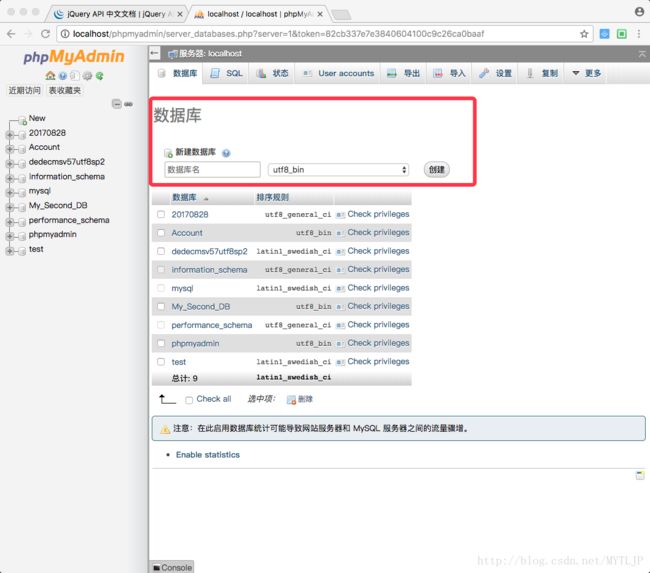Tick the checkbox for mysql database row

[x=161, y=288]
